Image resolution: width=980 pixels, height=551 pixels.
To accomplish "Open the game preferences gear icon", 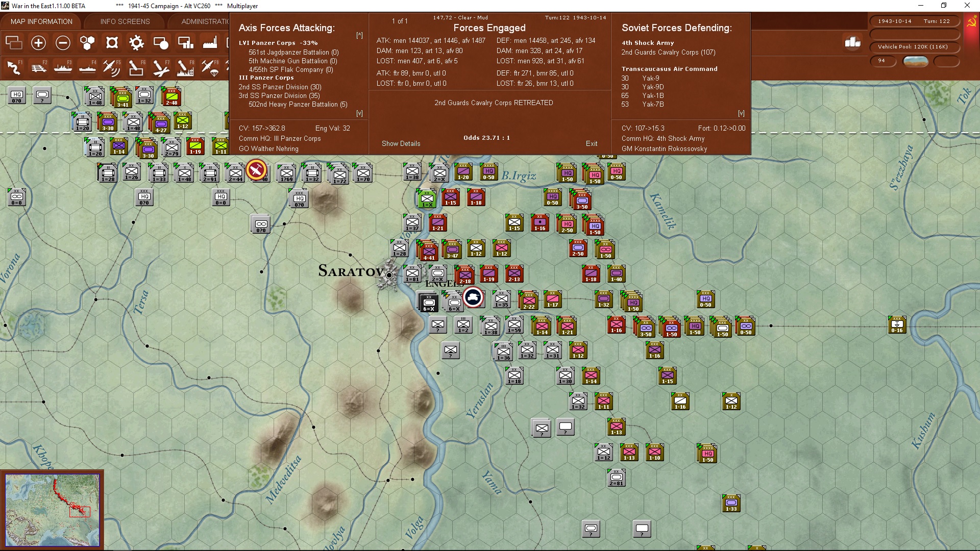I will click(x=136, y=43).
